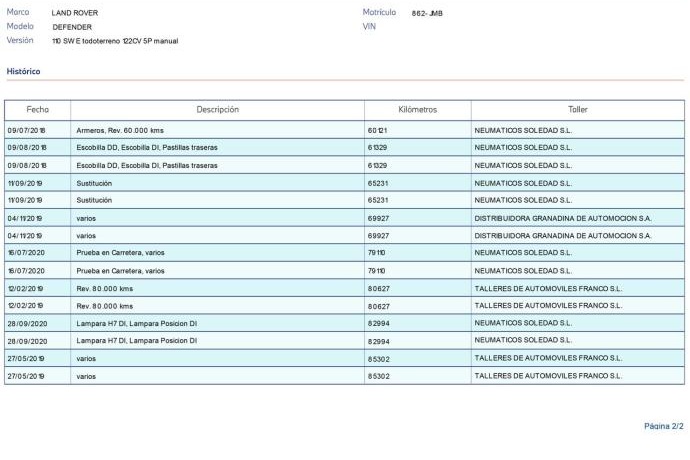
Task: Click the Página 2/2 page indicator
Action: (x=663, y=426)
